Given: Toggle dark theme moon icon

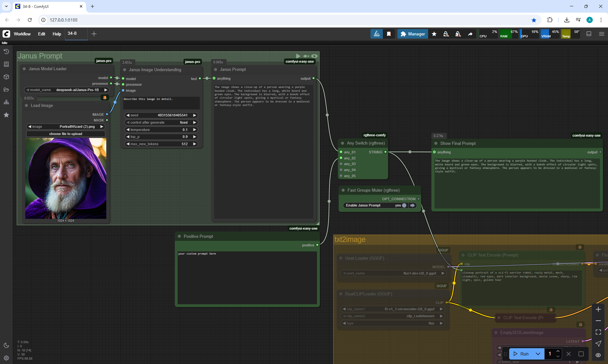Looking at the screenshot, I should 6,345.
